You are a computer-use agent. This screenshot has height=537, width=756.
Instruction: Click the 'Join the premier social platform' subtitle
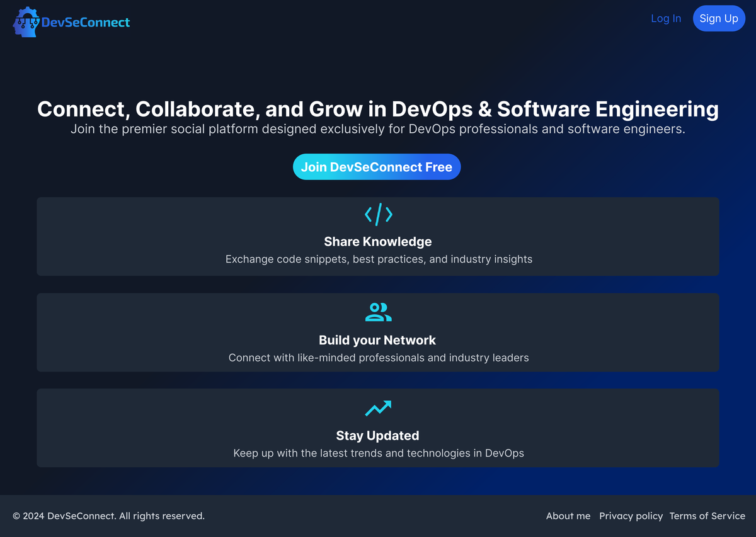(378, 130)
